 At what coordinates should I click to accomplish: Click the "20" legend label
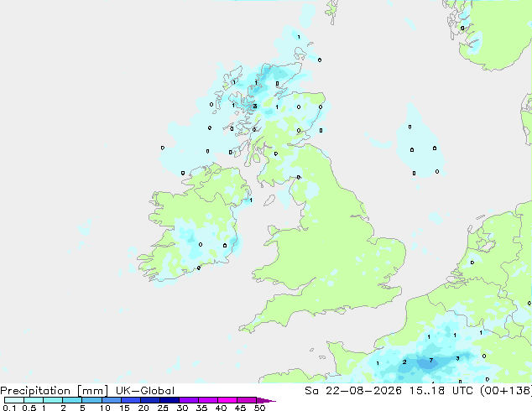click(143, 408)
